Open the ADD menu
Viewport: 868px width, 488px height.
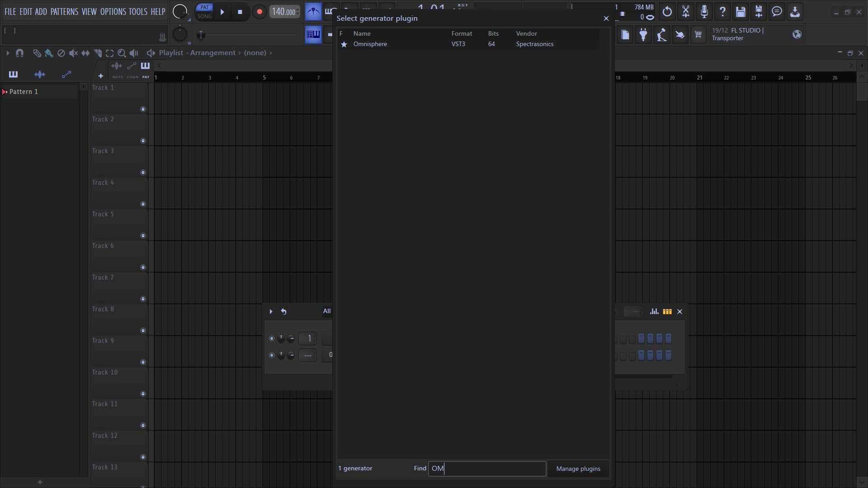click(41, 12)
